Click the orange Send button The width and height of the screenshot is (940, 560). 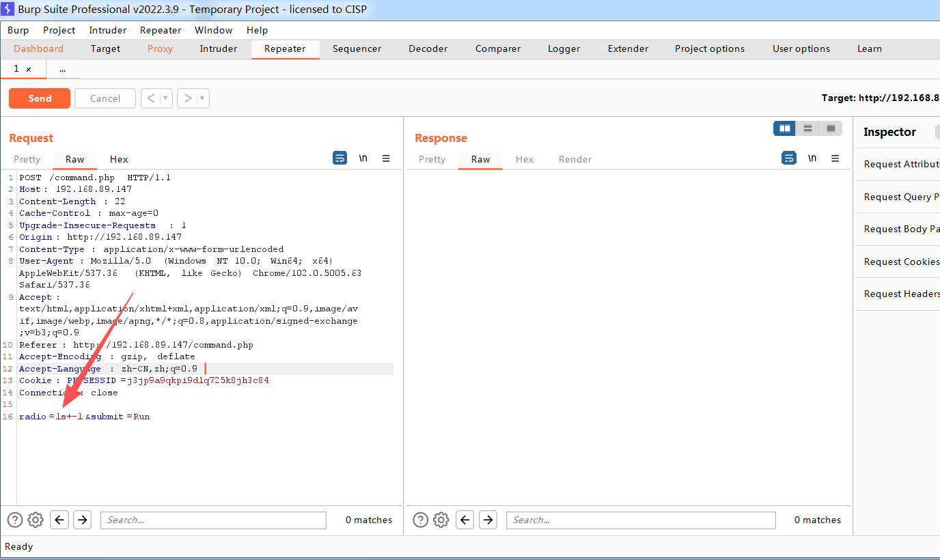(40, 98)
